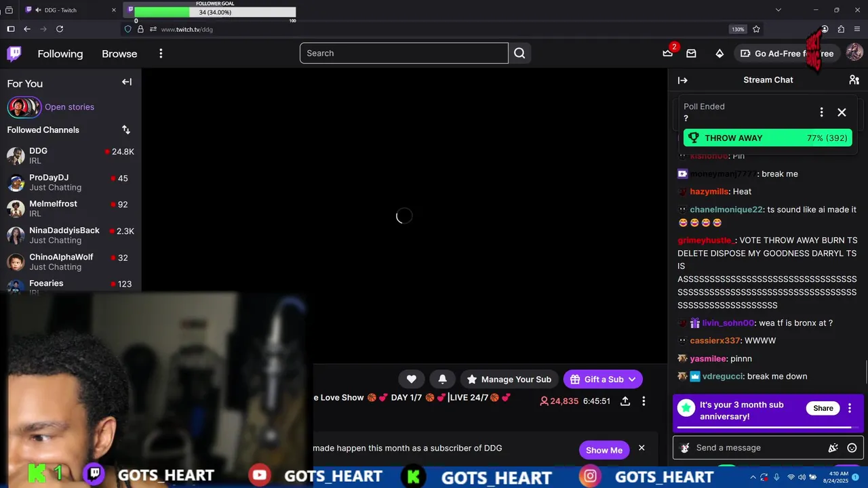Open ChinoAlphaWolf channel in sidebar

coord(71,262)
